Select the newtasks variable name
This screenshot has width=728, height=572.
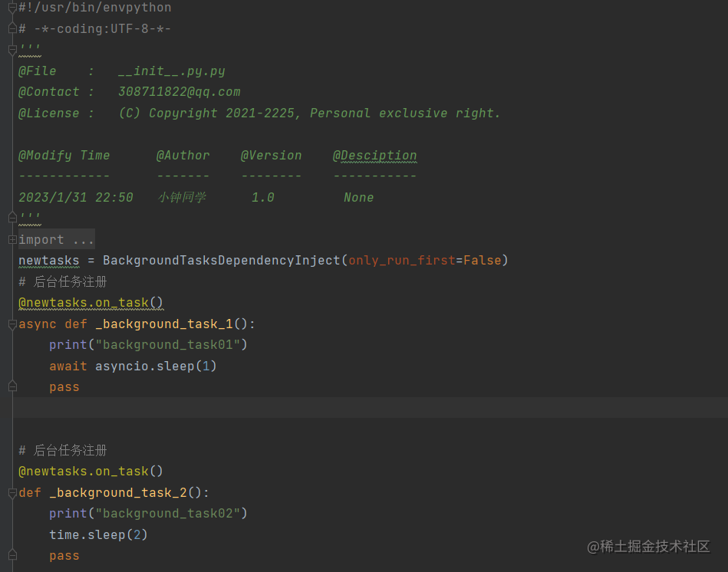[x=48, y=260]
